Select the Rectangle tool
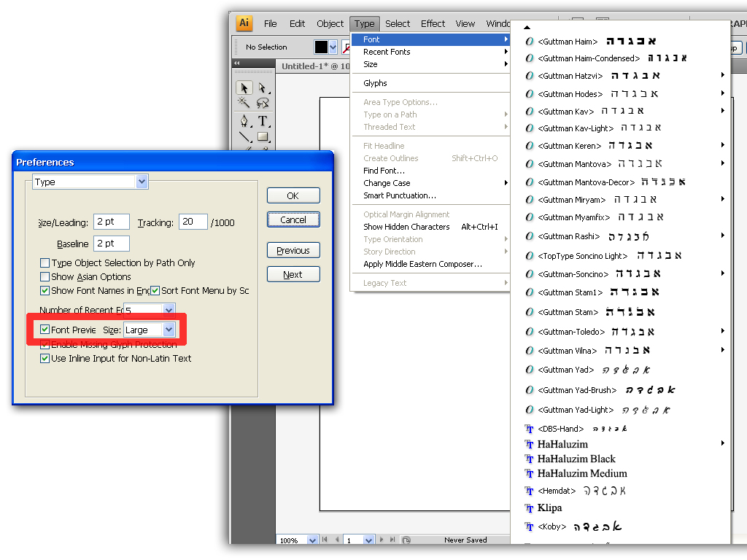The height and width of the screenshot is (560, 747). click(x=263, y=137)
